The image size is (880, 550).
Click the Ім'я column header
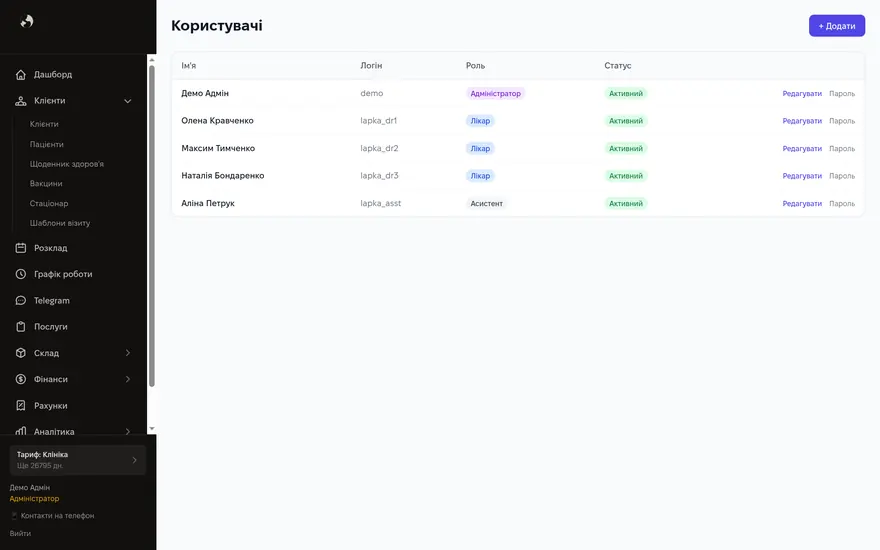click(189, 66)
